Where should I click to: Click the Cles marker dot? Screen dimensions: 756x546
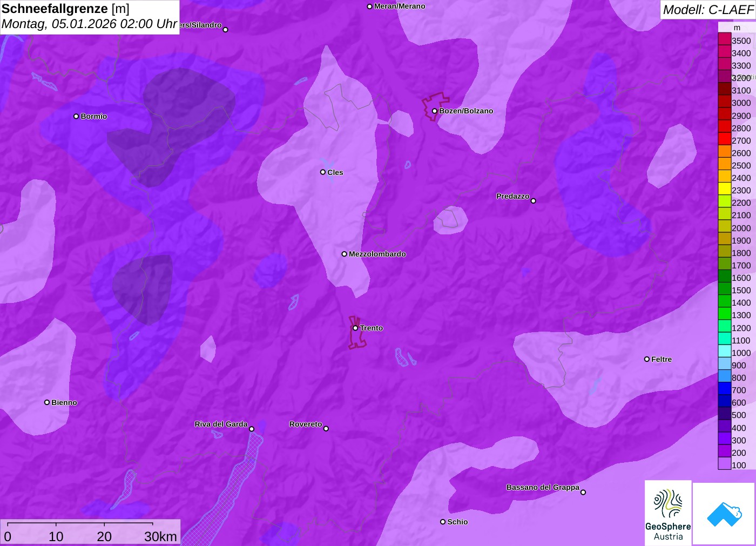[323, 172]
